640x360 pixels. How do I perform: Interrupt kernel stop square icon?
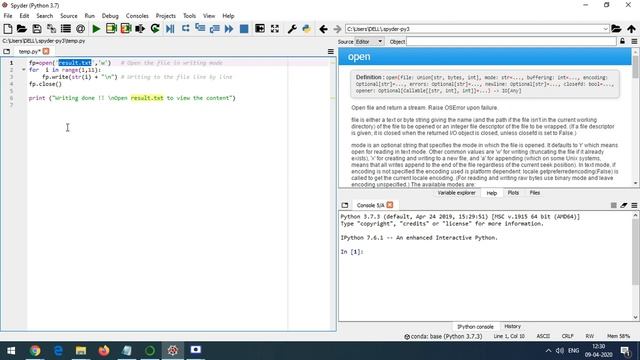[x=613, y=205]
